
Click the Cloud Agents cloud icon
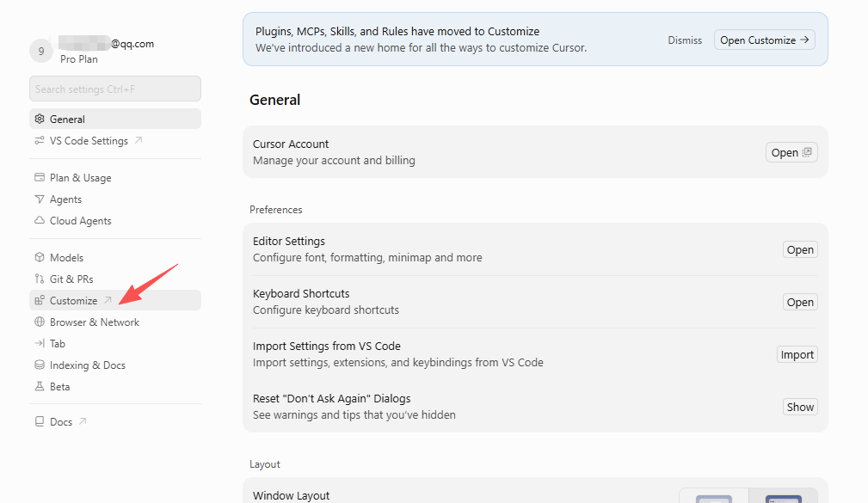pos(40,220)
